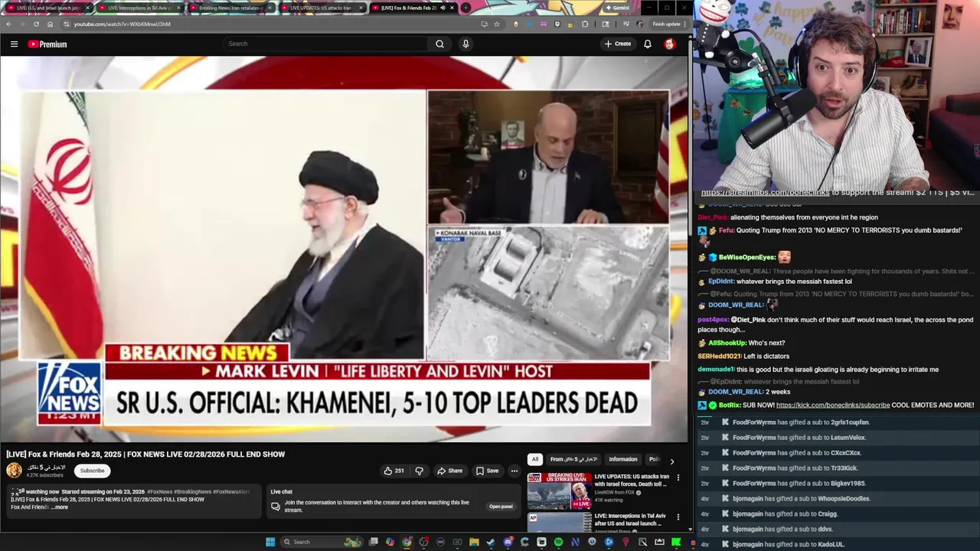Open Steam from the taskbar
This screenshot has height=551, width=980.
point(491,542)
